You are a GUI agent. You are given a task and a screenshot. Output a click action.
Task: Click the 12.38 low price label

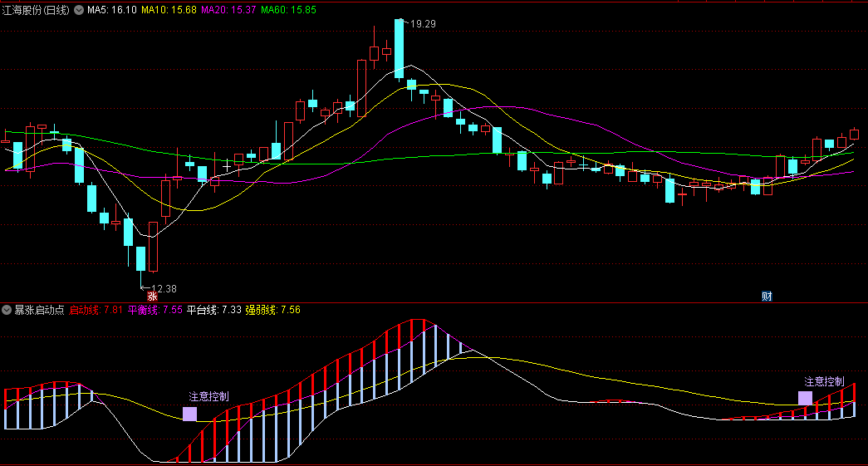pos(164,288)
